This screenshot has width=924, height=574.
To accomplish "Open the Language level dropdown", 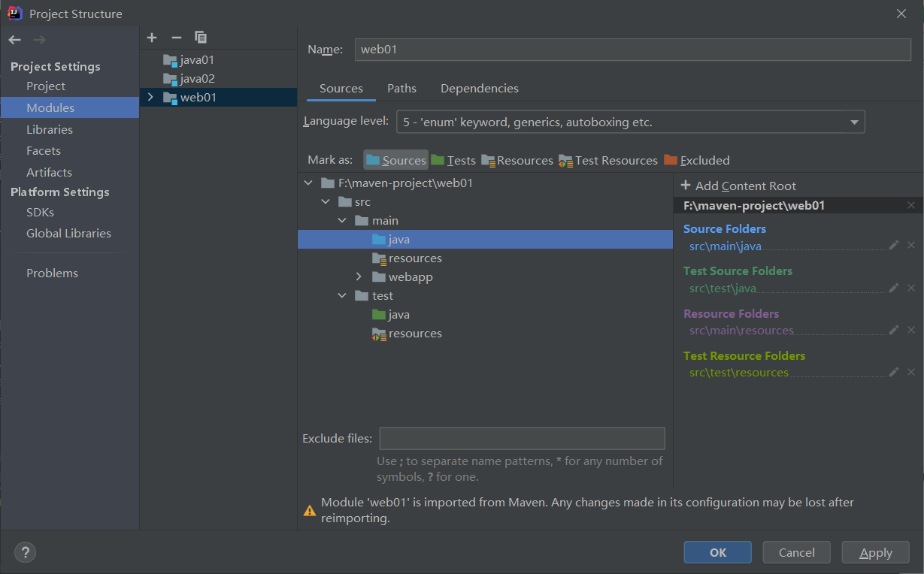I will [x=631, y=122].
